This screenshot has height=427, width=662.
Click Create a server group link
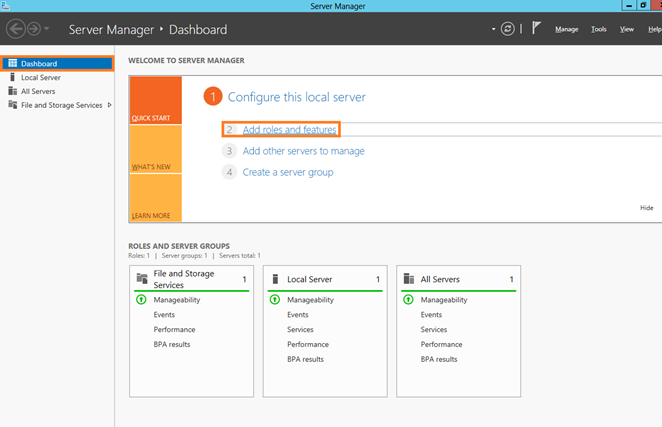[288, 172]
